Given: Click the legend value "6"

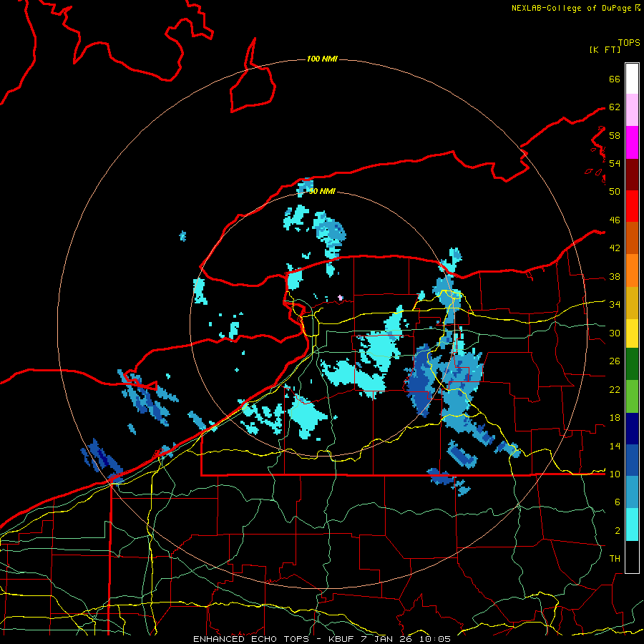Looking at the screenshot, I should coord(617,502).
